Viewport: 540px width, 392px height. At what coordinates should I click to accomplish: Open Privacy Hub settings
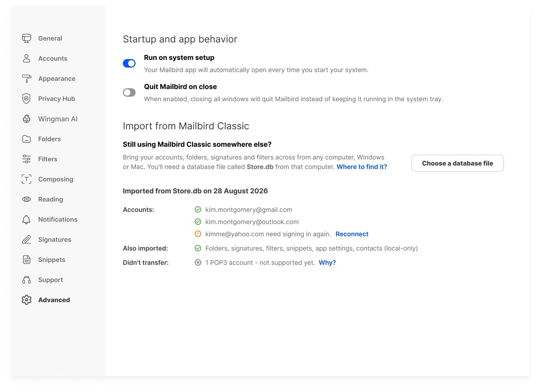coord(57,99)
